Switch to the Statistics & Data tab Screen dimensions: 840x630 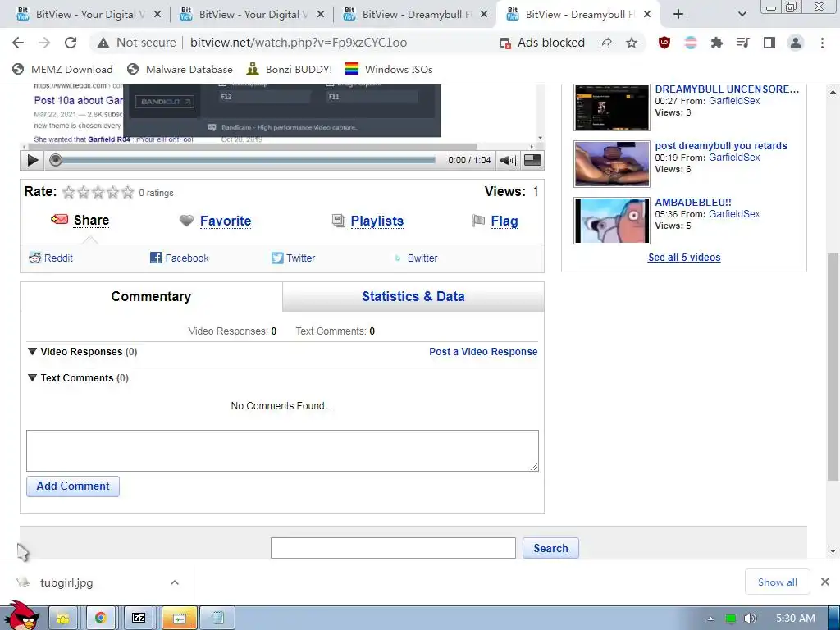point(413,296)
